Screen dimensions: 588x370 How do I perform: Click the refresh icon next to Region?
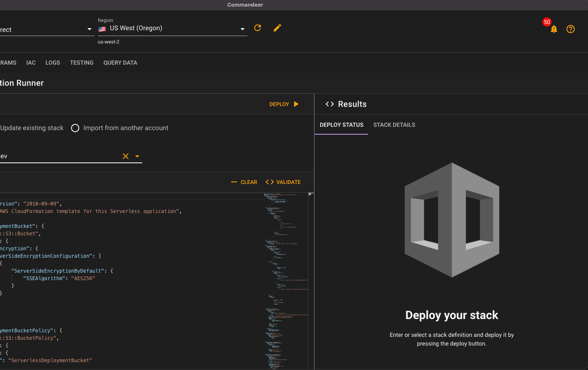(258, 28)
